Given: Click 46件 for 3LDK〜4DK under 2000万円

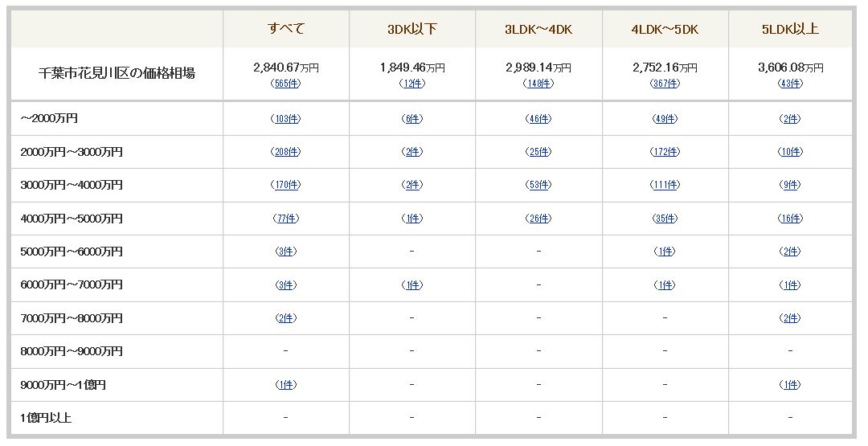Looking at the screenshot, I should (538, 119).
